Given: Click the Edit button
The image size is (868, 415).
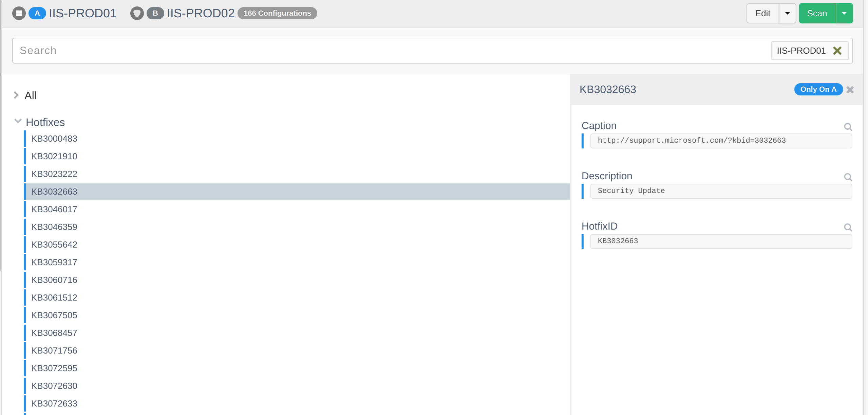Looking at the screenshot, I should tap(762, 13).
